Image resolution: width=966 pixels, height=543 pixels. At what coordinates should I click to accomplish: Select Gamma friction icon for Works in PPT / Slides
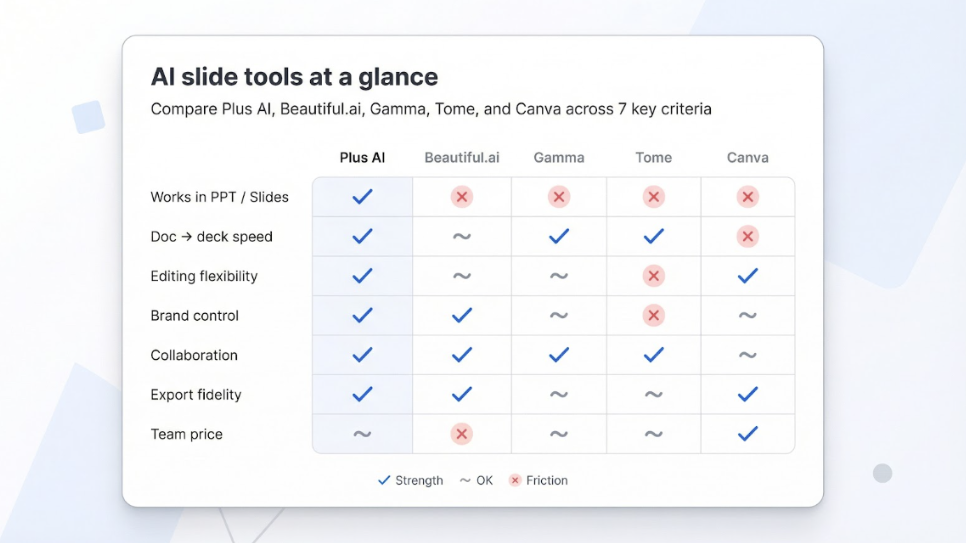tap(559, 197)
